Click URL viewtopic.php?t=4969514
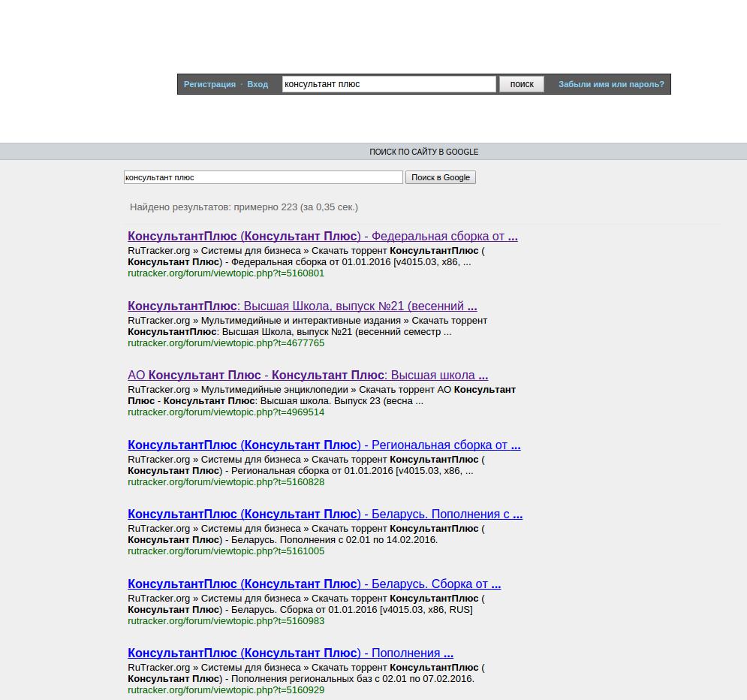Screen dimensions: 747x700 point(226,412)
